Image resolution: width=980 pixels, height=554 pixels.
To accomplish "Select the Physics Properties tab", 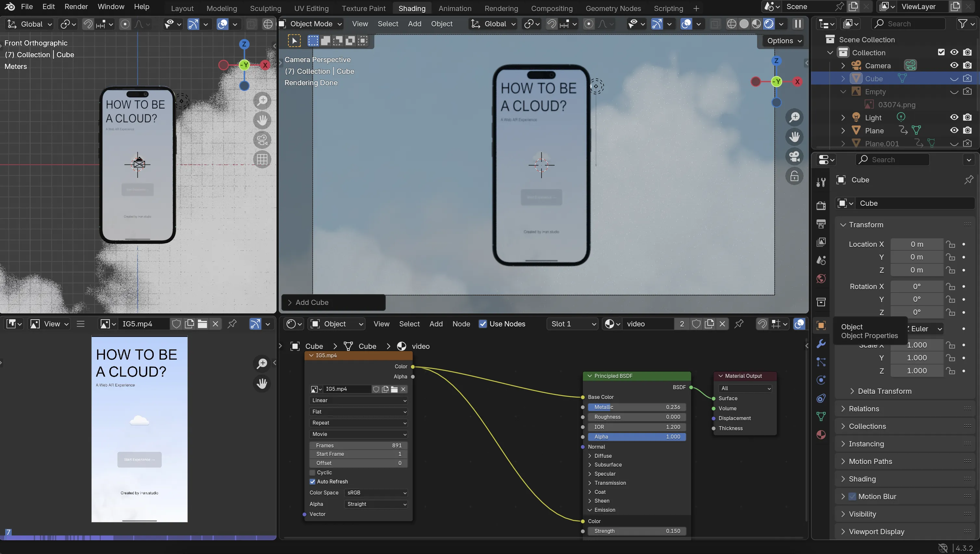I will point(820,380).
